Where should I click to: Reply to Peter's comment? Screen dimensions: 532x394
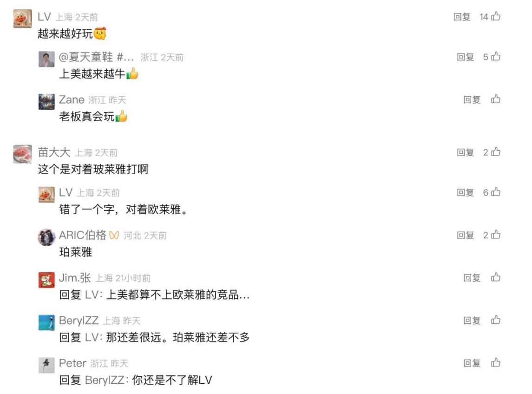472,363
